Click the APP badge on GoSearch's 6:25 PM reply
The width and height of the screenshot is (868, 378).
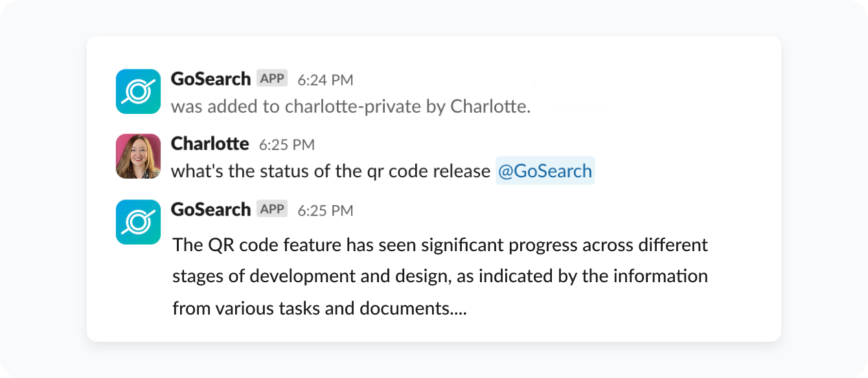pyautogui.click(x=272, y=209)
